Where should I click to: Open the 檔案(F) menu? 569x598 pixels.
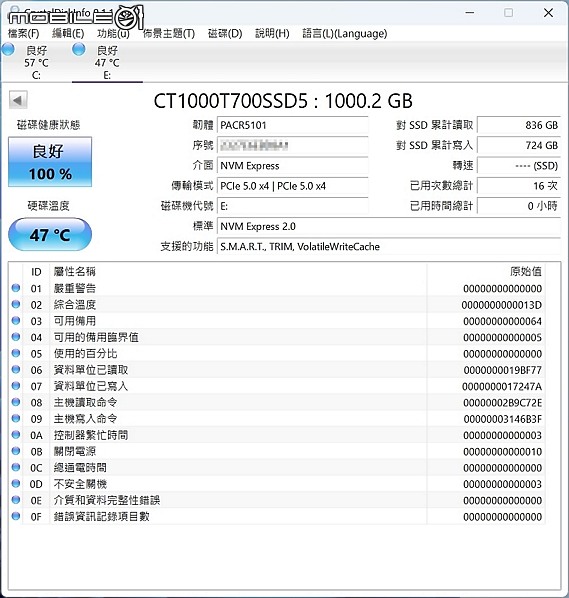click(x=24, y=34)
